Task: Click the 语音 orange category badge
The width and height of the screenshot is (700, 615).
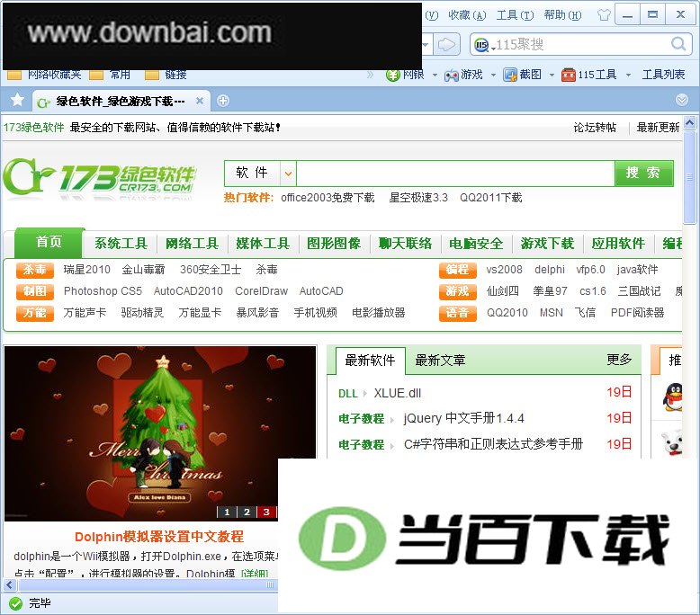Action: [x=458, y=313]
